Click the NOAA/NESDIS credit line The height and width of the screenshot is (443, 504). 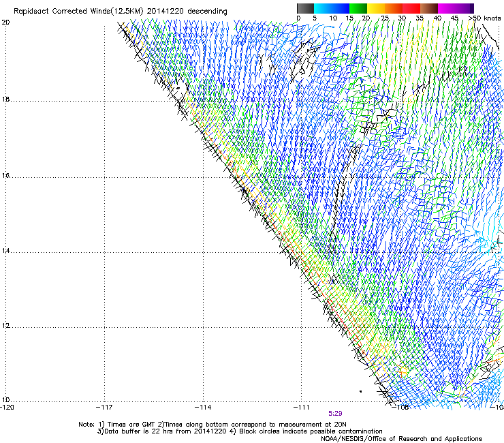coord(401,439)
